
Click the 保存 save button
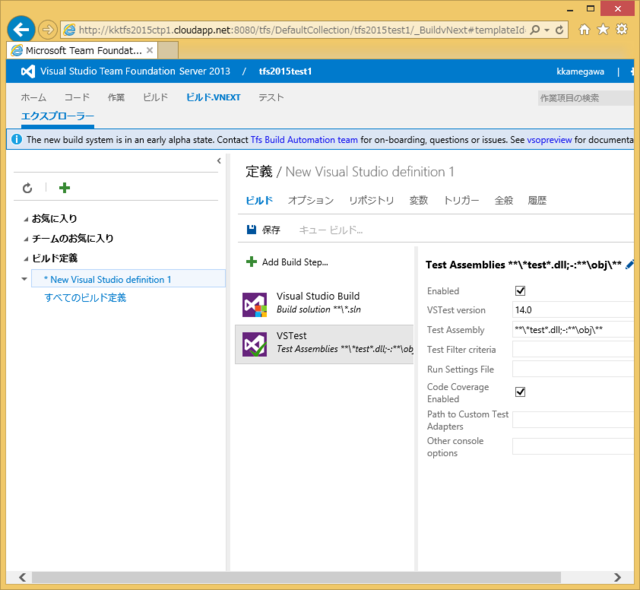click(263, 230)
